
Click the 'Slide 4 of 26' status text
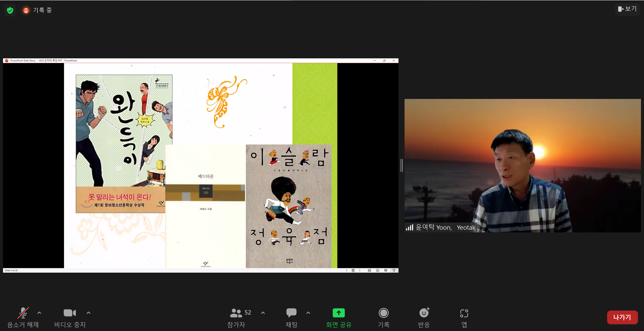click(x=11, y=270)
